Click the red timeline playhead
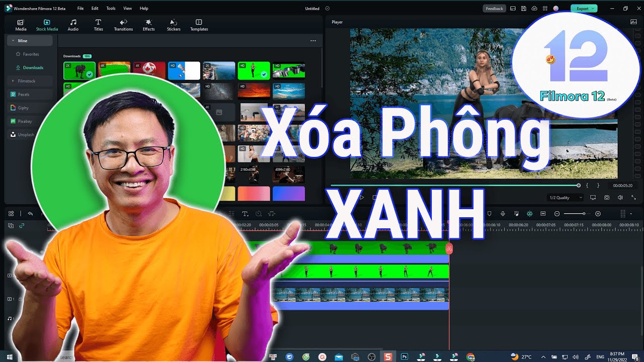Image resolution: width=644 pixels, height=362 pixels. (x=449, y=248)
